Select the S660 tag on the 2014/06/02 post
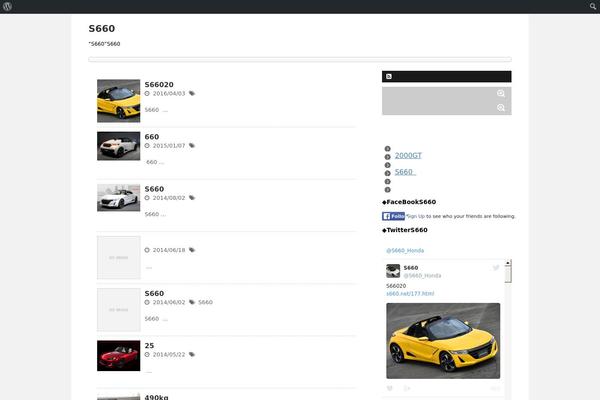The height and width of the screenshot is (400, 600). 205,302
